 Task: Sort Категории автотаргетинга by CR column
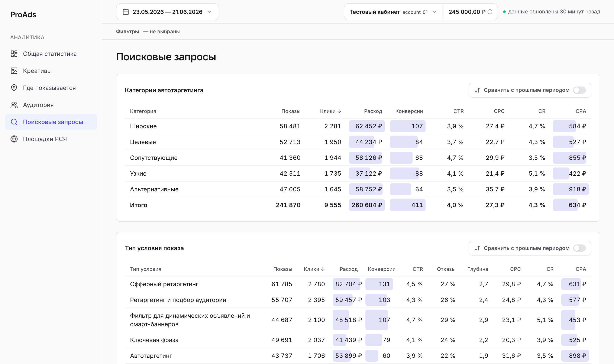pyautogui.click(x=542, y=111)
